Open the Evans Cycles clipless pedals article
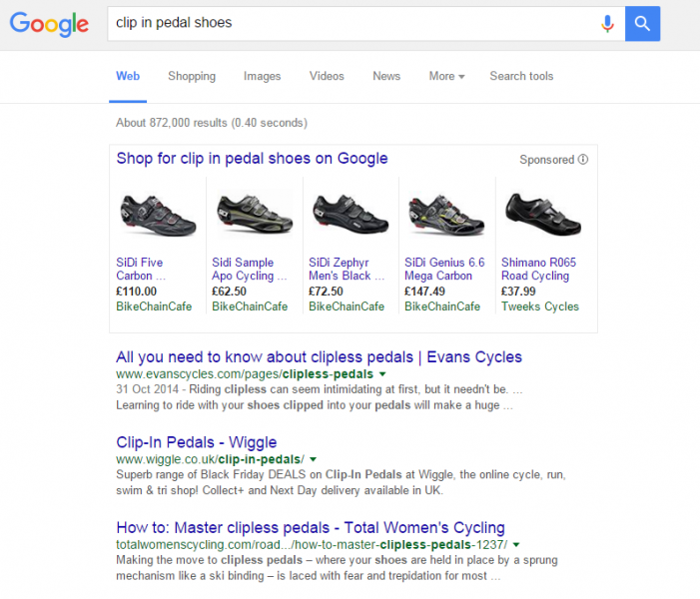The height and width of the screenshot is (599, 700). tap(319, 357)
